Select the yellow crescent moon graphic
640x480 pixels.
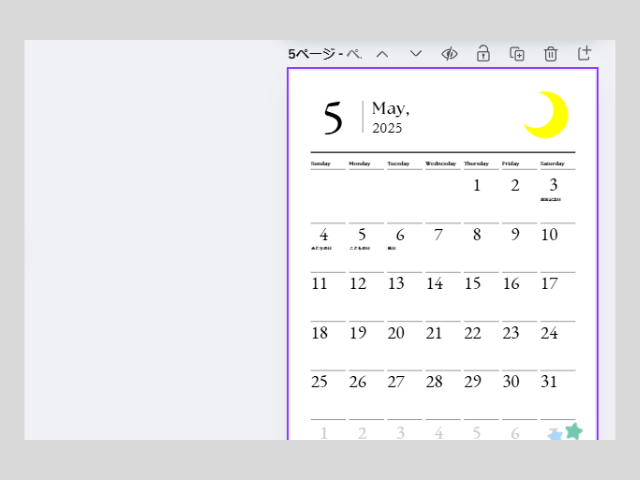546,115
